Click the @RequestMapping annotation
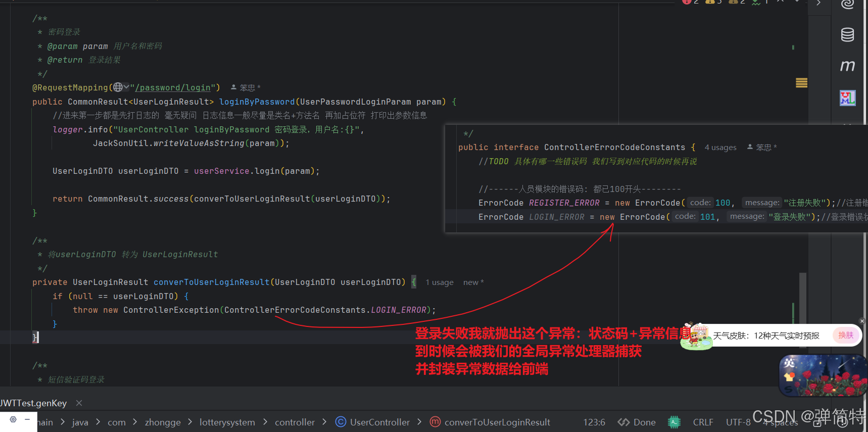The height and width of the screenshot is (432, 868). [x=70, y=88]
